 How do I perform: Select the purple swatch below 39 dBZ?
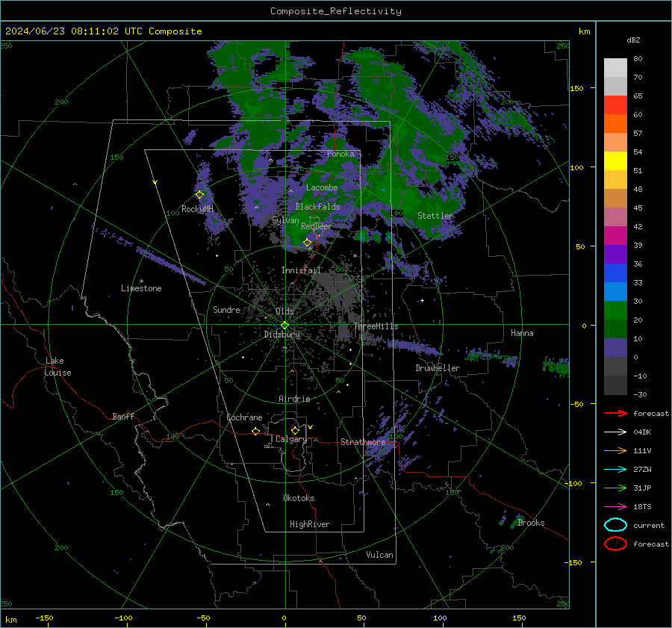click(615, 254)
